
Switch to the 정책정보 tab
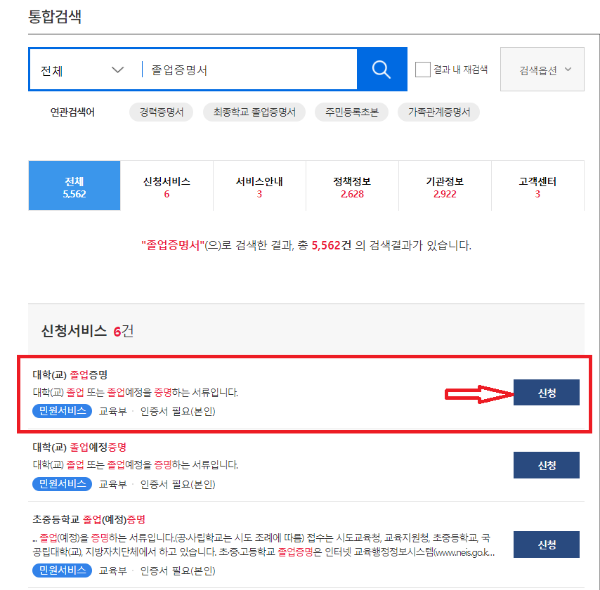click(352, 186)
